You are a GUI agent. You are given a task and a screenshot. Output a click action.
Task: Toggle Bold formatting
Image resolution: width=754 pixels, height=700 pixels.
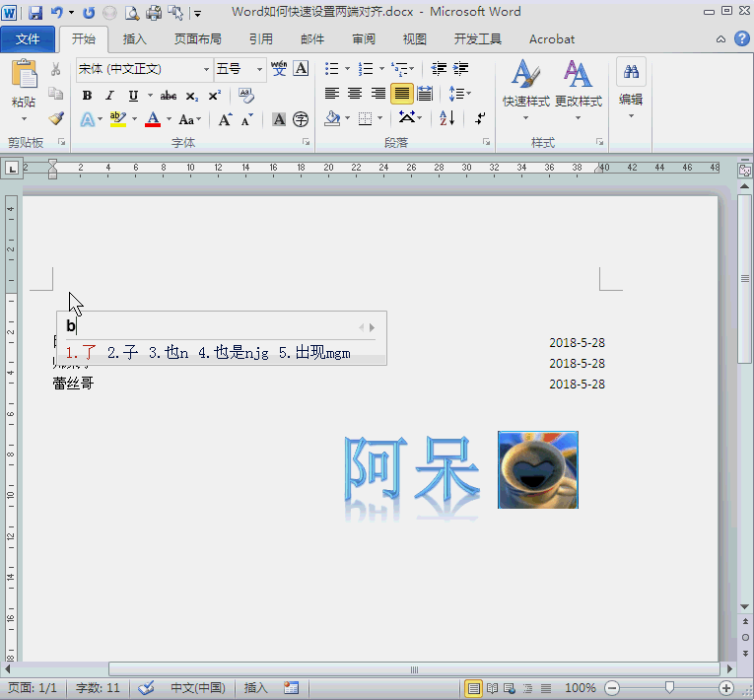pos(87,96)
